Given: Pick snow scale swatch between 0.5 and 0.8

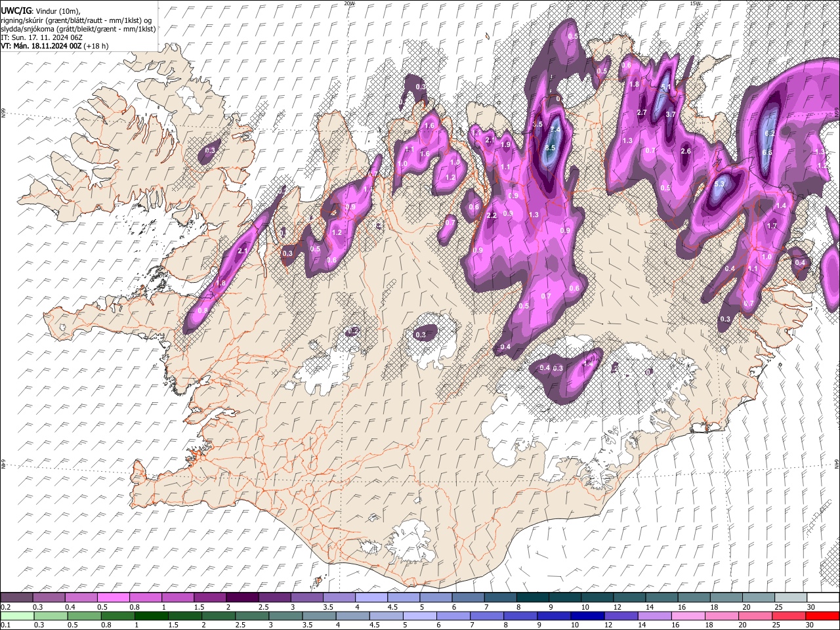Looking at the screenshot, I should [113, 597].
